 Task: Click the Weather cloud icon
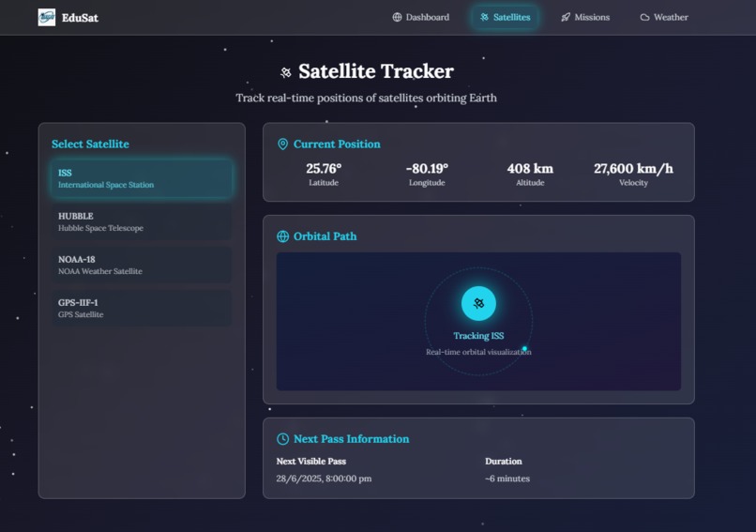644,18
